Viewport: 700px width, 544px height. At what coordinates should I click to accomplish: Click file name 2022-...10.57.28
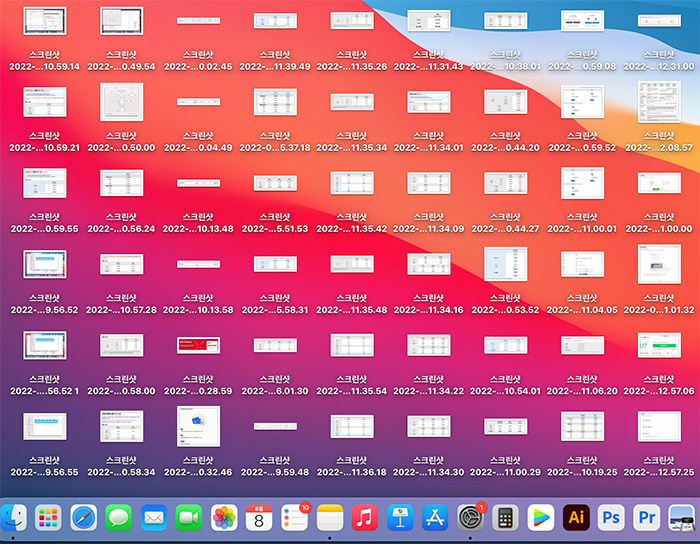pyautogui.click(x=121, y=310)
